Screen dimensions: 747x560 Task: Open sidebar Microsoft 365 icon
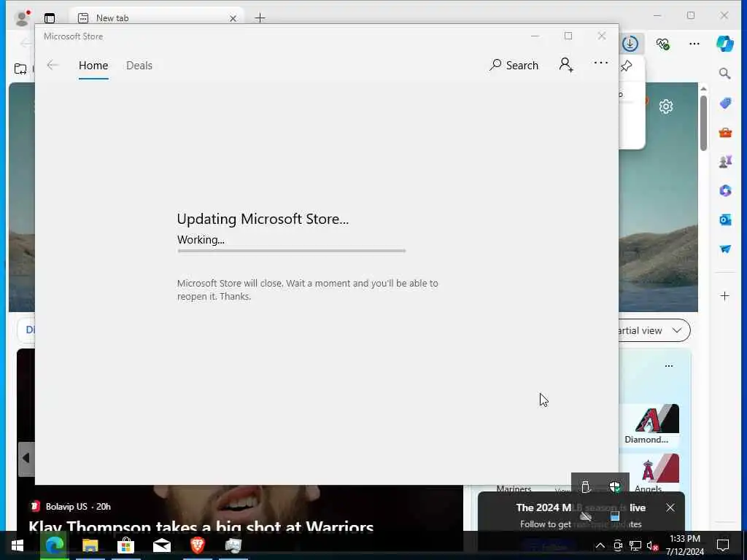point(725,190)
